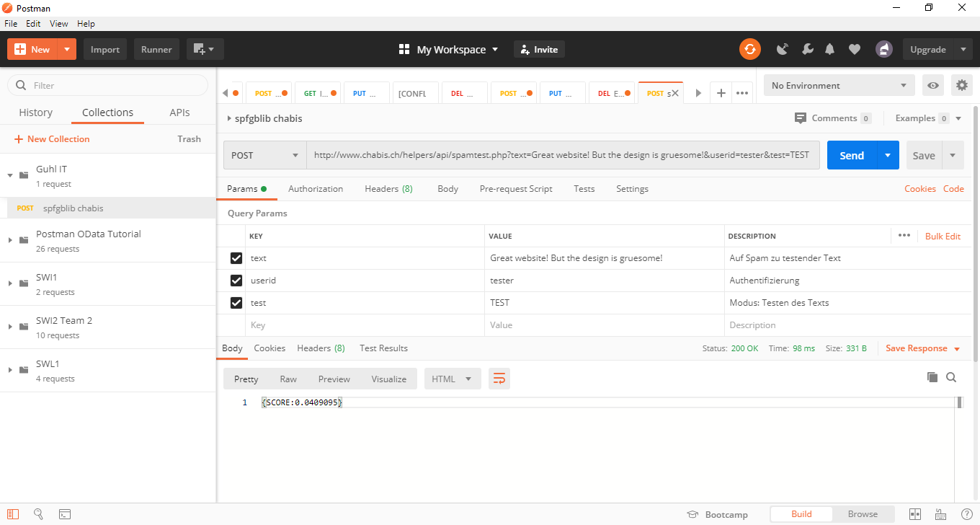Click the New Collection link
The width and height of the screenshot is (980, 525).
pos(52,139)
